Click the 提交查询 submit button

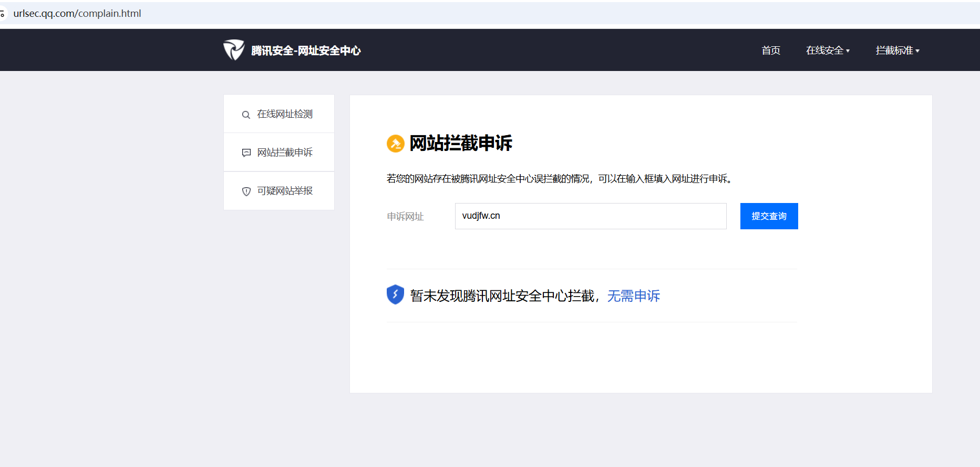769,216
